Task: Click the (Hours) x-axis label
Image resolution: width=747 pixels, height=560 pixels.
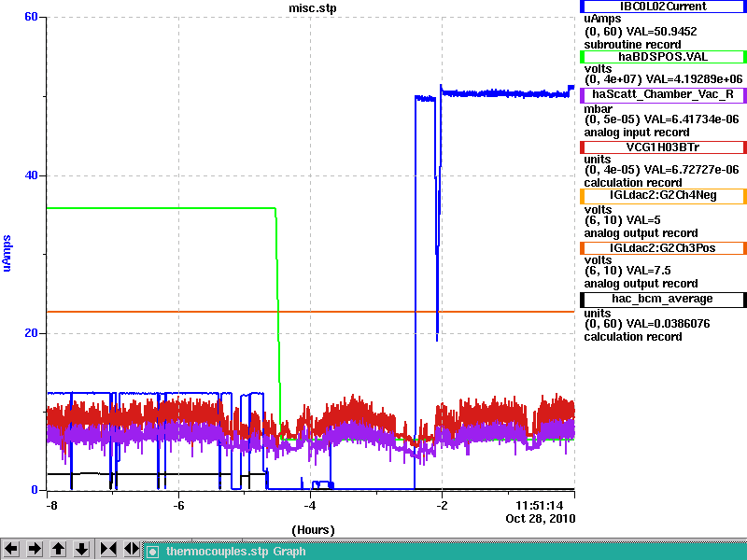Action: tap(313, 530)
